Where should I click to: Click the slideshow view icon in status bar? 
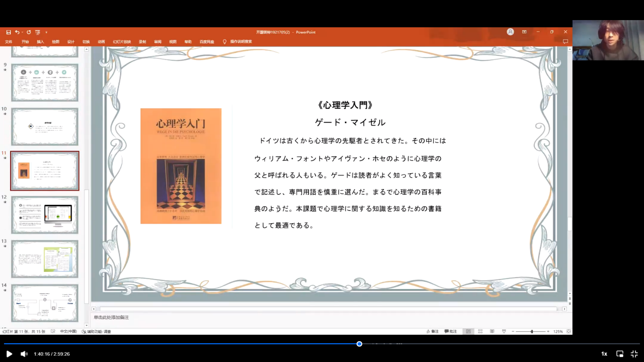click(x=504, y=331)
